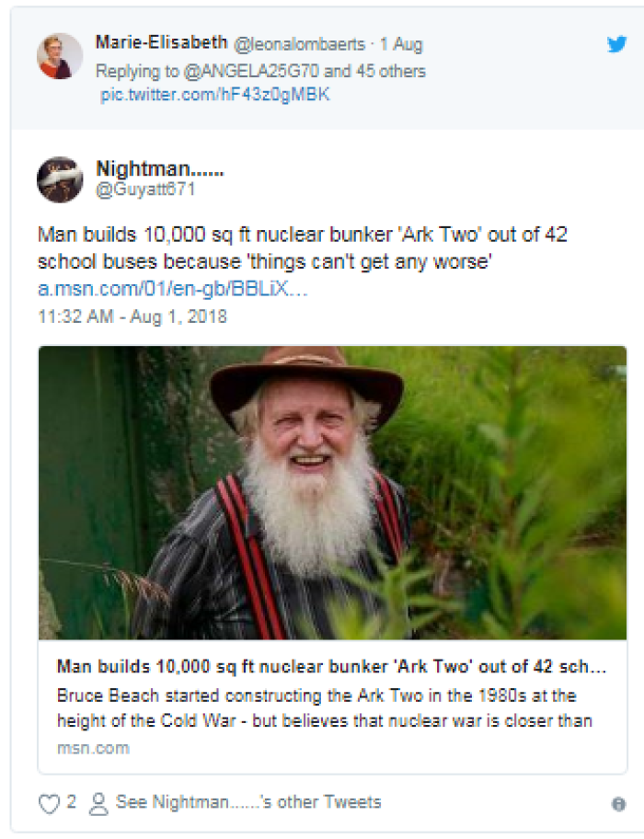Open Nightman's profile avatar
This screenshot has width=644, height=839.
pyautogui.click(x=60, y=179)
